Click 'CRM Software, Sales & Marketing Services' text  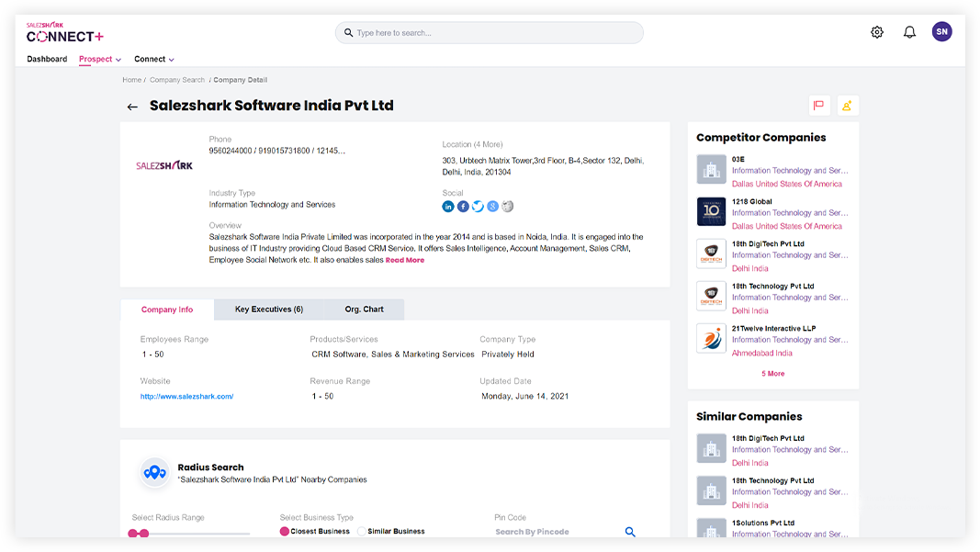(x=393, y=355)
